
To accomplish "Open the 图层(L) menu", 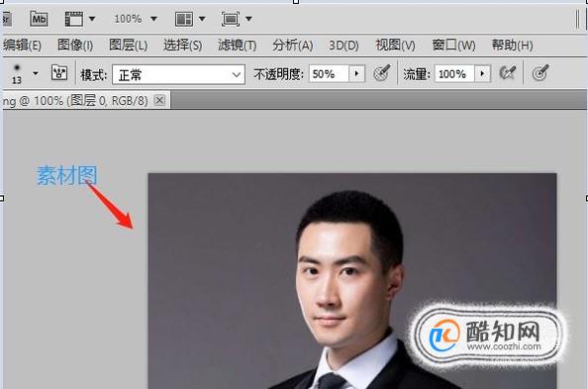I will coord(129,46).
